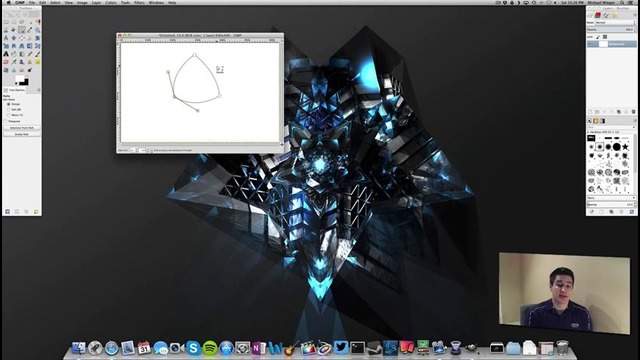This screenshot has width=640, height=360.
Task: Select the Rectangle Select tool in Toolbox
Action: [x=6, y=22]
